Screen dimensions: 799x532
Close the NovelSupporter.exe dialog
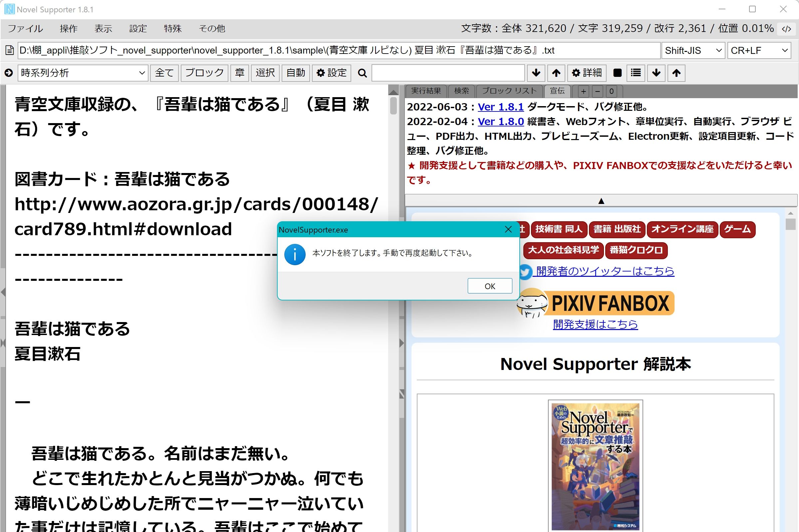[508, 229]
